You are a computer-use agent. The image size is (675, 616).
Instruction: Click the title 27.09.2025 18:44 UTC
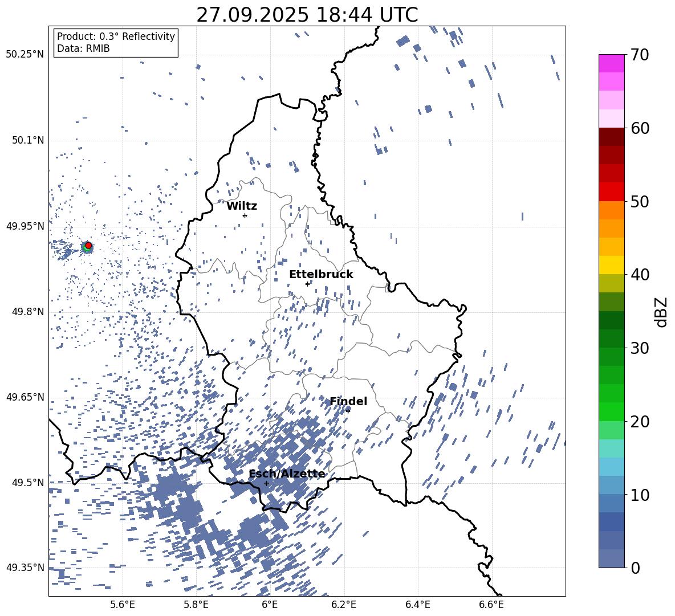[x=307, y=15]
